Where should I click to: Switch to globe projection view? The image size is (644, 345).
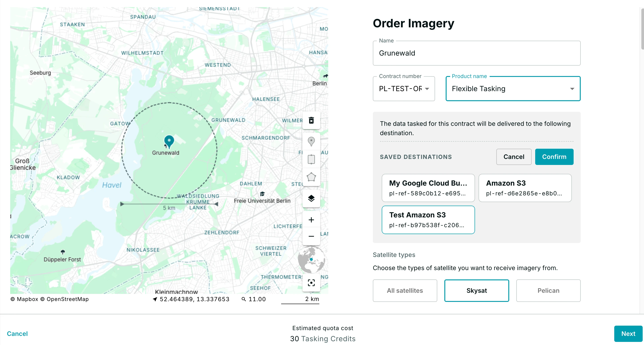click(x=311, y=260)
